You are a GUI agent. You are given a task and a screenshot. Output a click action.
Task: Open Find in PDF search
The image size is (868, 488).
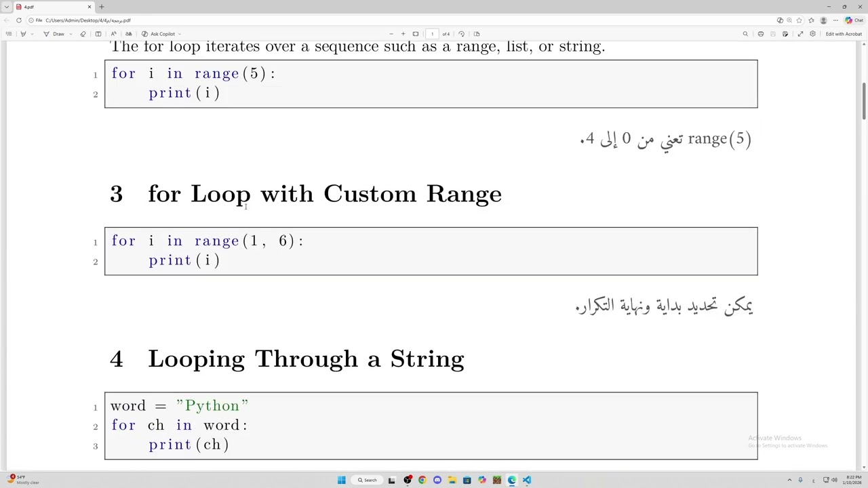coord(745,34)
